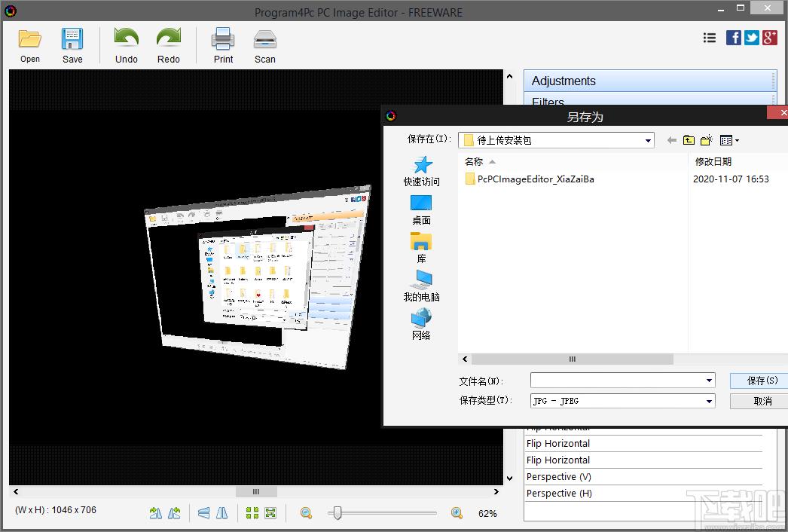Undo the last edit
Screen dimensions: 788x532
click(126, 45)
